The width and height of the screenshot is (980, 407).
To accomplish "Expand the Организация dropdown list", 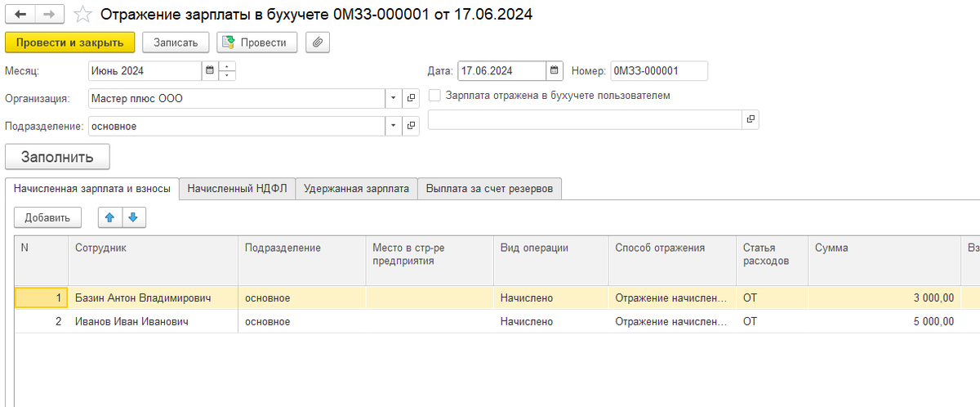I will 394,98.
